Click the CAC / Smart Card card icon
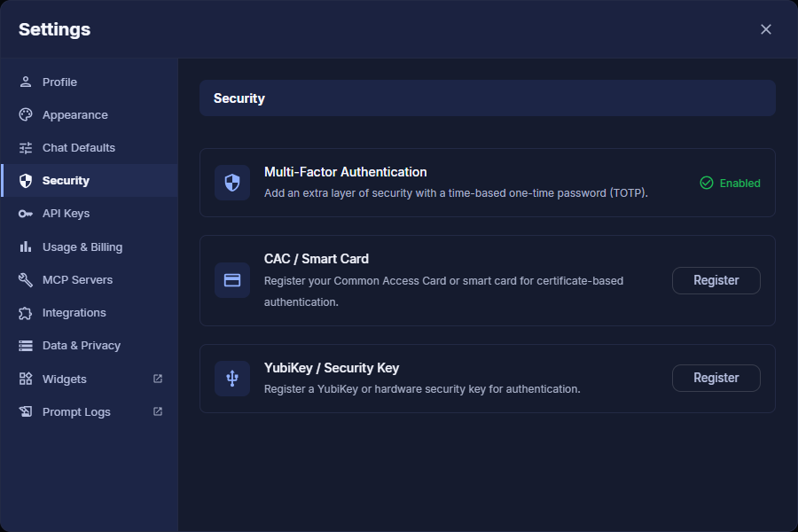The width and height of the screenshot is (798, 532). (232, 280)
